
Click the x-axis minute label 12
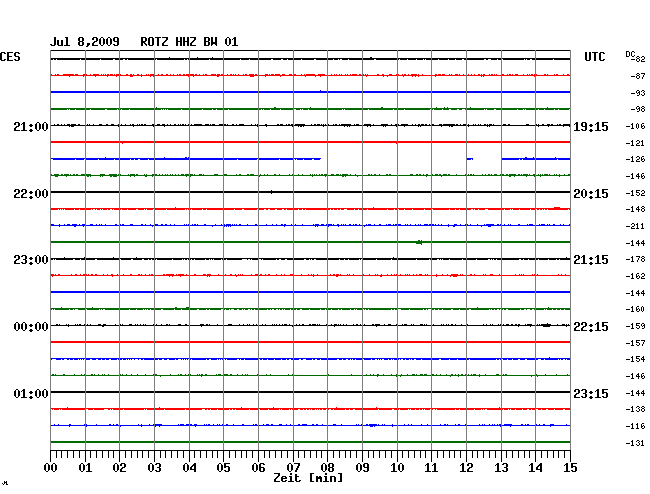(x=466, y=468)
